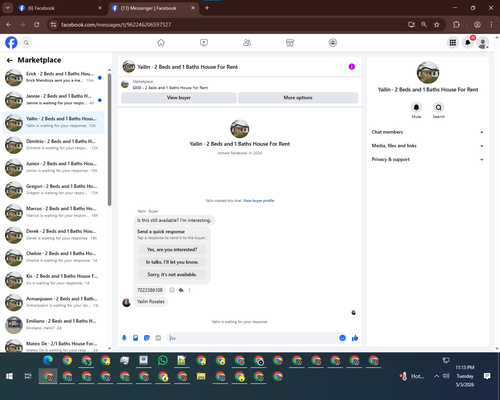Go to Facebook Home icon

click(x=161, y=43)
